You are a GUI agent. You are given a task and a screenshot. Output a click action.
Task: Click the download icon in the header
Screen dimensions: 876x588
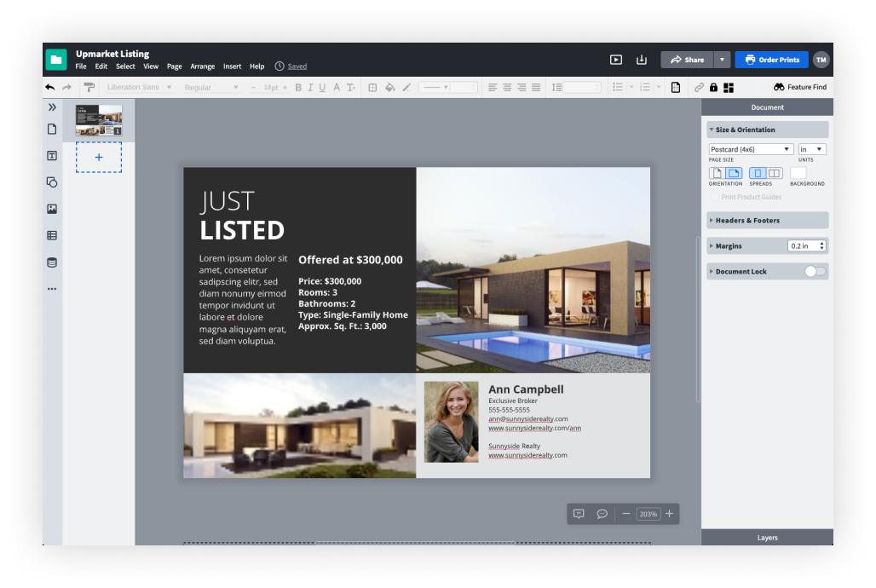642,60
